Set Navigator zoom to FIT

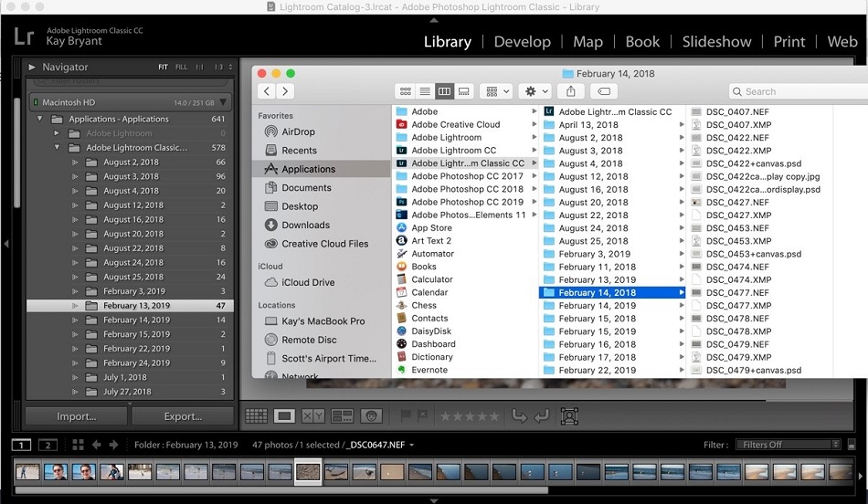coord(163,67)
